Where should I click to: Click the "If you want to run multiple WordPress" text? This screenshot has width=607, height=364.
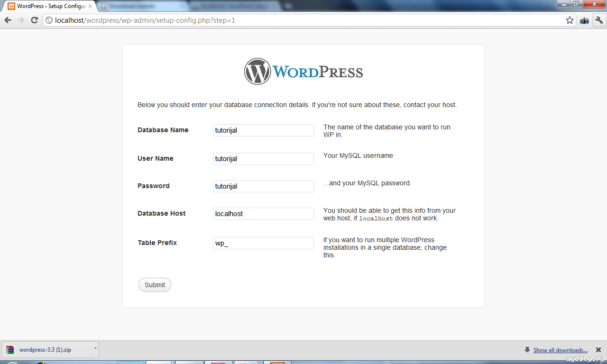click(385, 247)
